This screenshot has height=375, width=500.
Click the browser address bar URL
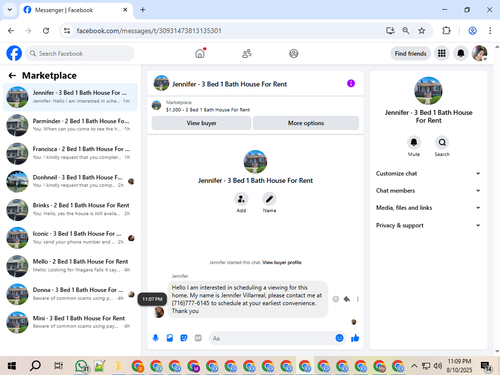coord(149,31)
